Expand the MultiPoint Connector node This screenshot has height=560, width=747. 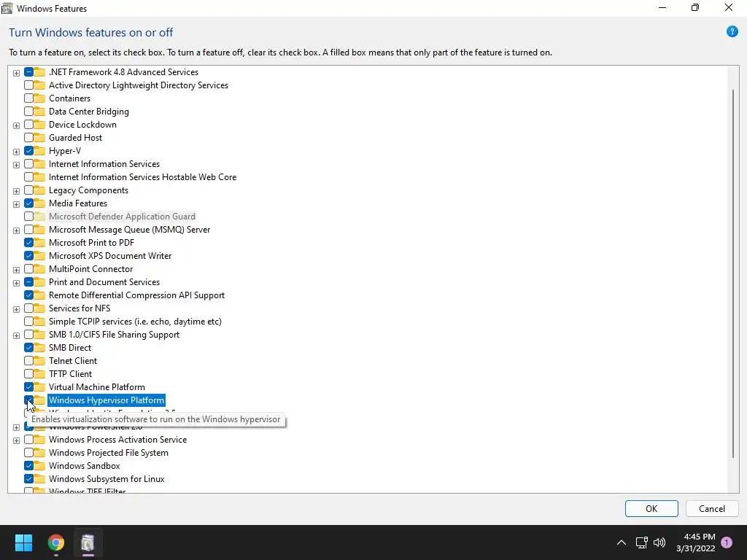point(16,270)
